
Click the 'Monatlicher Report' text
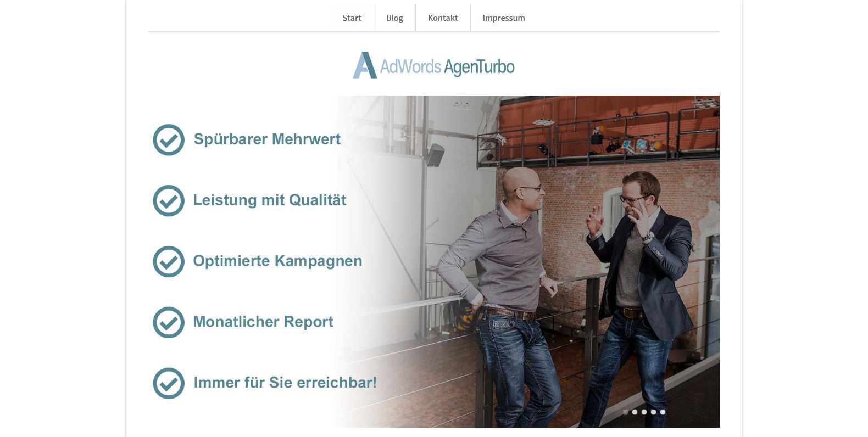(263, 322)
